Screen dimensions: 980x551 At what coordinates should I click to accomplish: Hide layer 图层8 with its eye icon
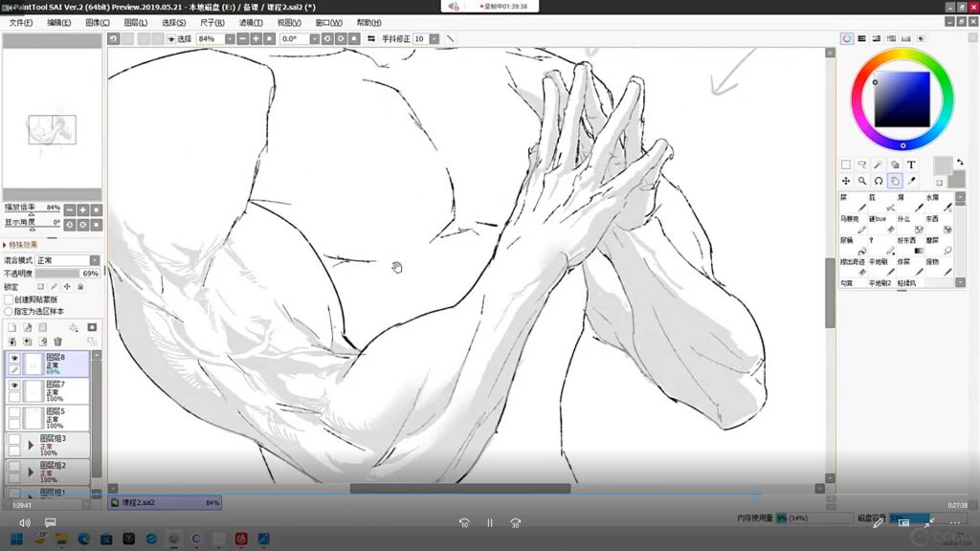14,358
